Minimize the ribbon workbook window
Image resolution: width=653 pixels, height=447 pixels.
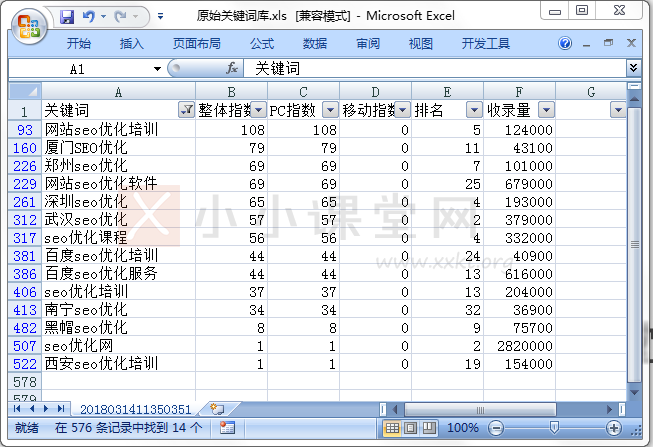[x=587, y=43]
